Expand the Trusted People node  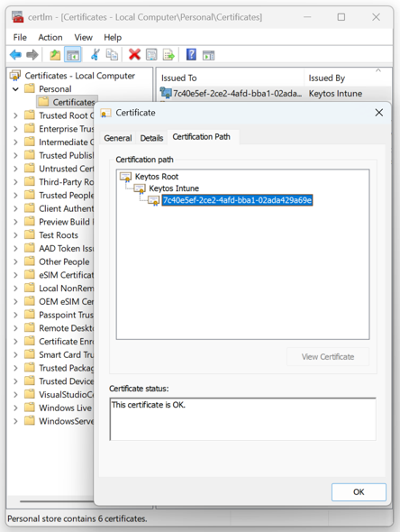click(15, 195)
